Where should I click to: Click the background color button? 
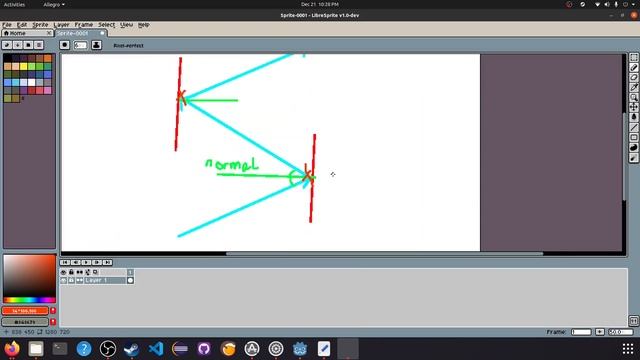coord(25,322)
